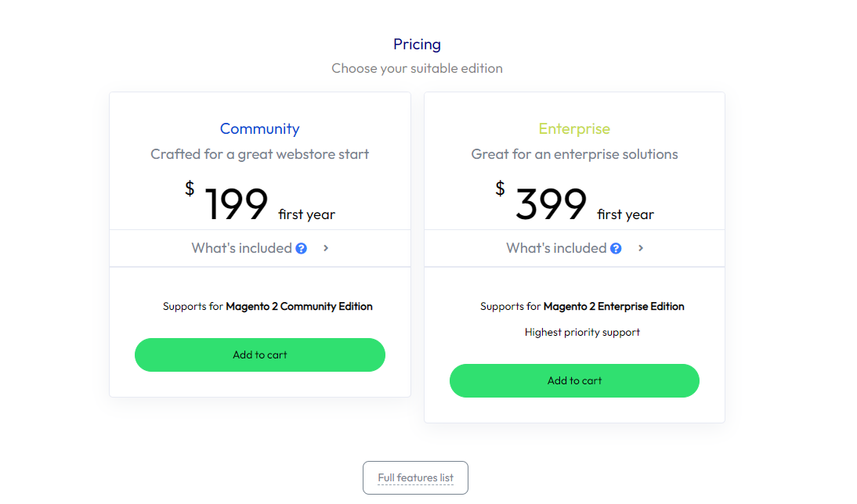
Task: Click Crafted for a great webstore start
Action: click(259, 154)
